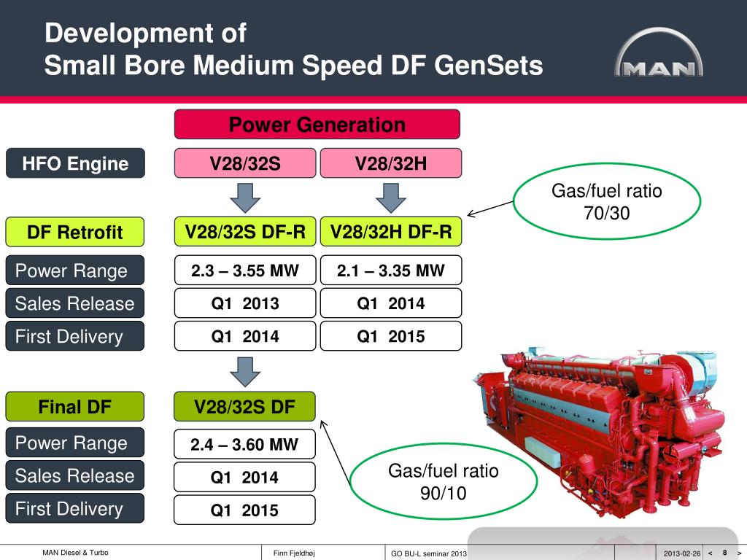
Task: Select the HFO Engine label
Action: click(x=75, y=163)
